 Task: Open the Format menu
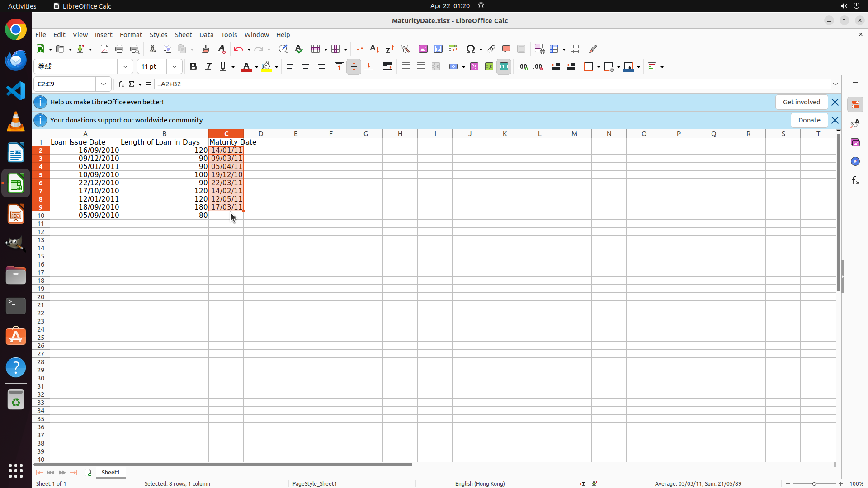pyautogui.click(x=131, y=35)
